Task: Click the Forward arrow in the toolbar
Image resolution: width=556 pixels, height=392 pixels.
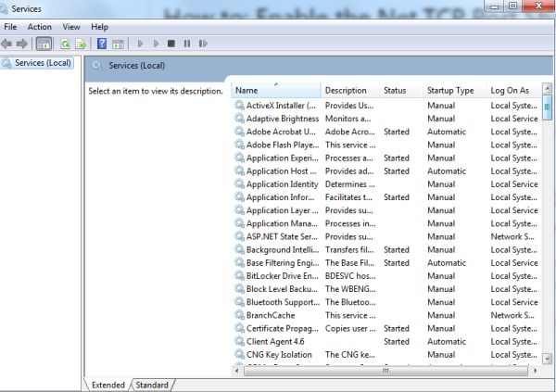Action: click(x=22, y=44)
